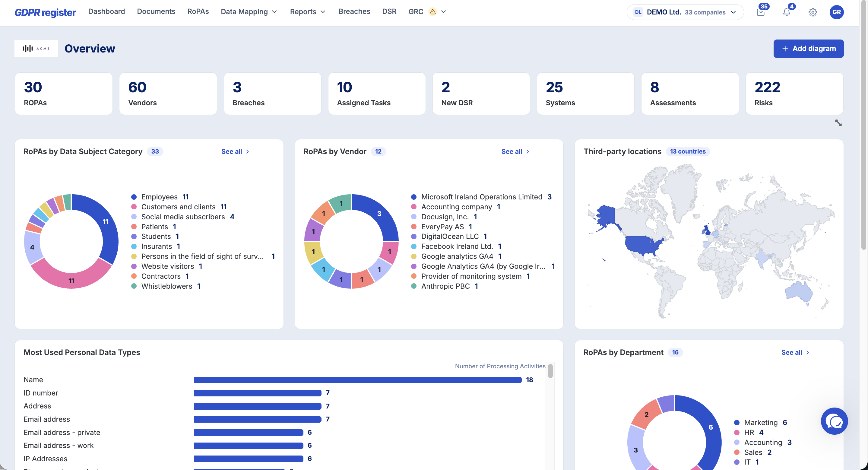Click the Add diagram button
This screenshot has width=868, height=470.
(808, 49)
